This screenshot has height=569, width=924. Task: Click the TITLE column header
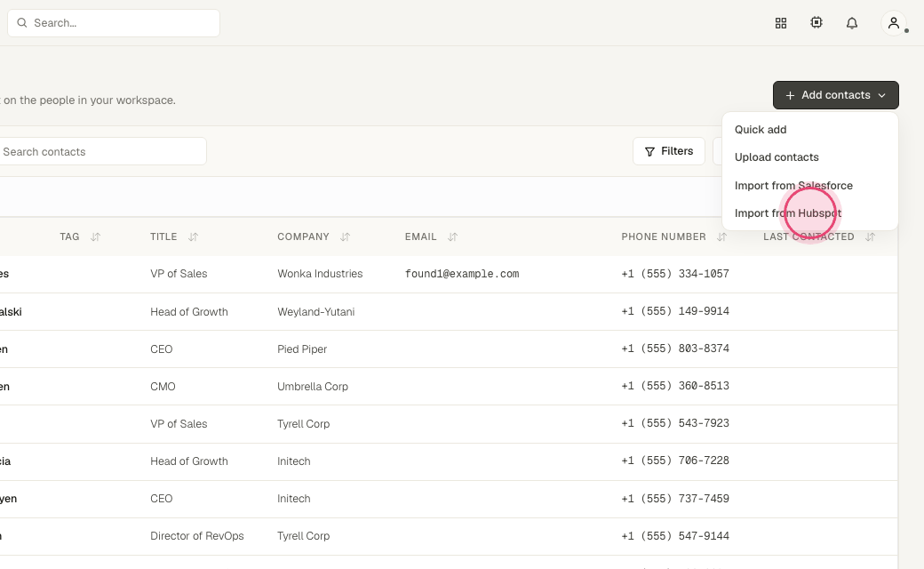(163, 236)
